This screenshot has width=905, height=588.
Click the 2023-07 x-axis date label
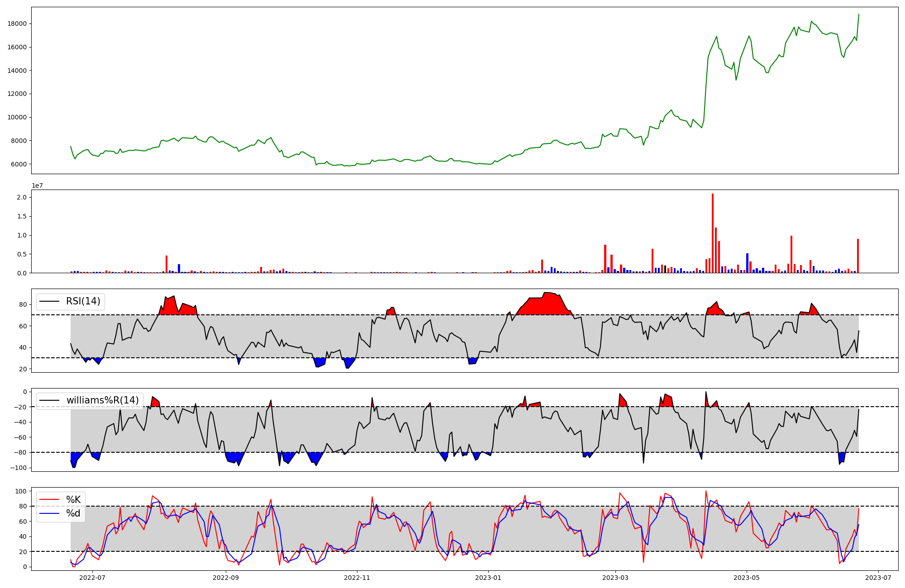(x=878, y=578)
